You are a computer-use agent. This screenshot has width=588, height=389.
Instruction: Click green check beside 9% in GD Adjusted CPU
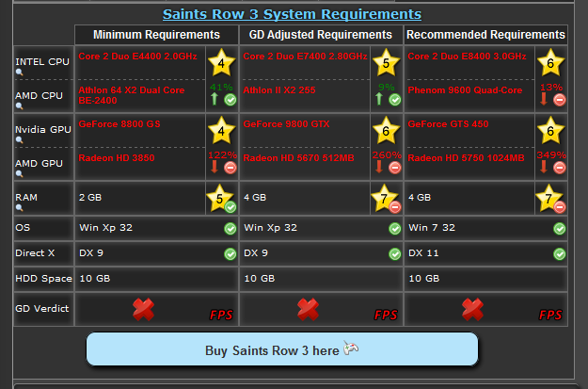pos(395,100)
